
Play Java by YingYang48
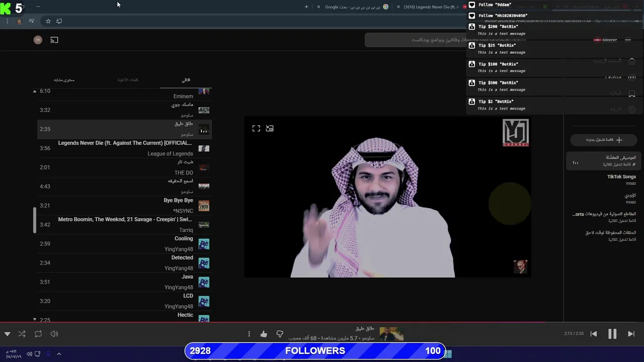[124, 282]
